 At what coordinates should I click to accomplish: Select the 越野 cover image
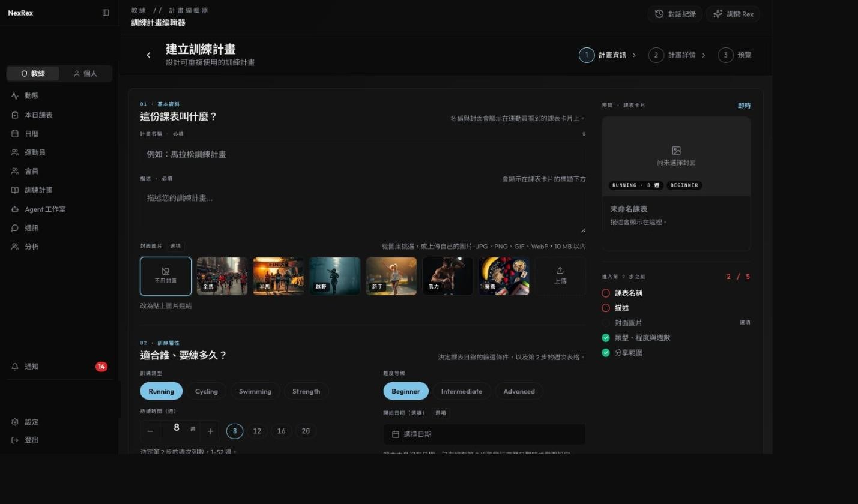coord(335,276)
